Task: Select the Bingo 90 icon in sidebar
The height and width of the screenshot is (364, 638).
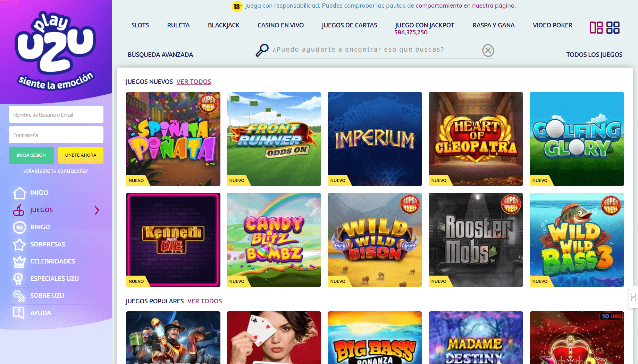Action: point(20,227)
